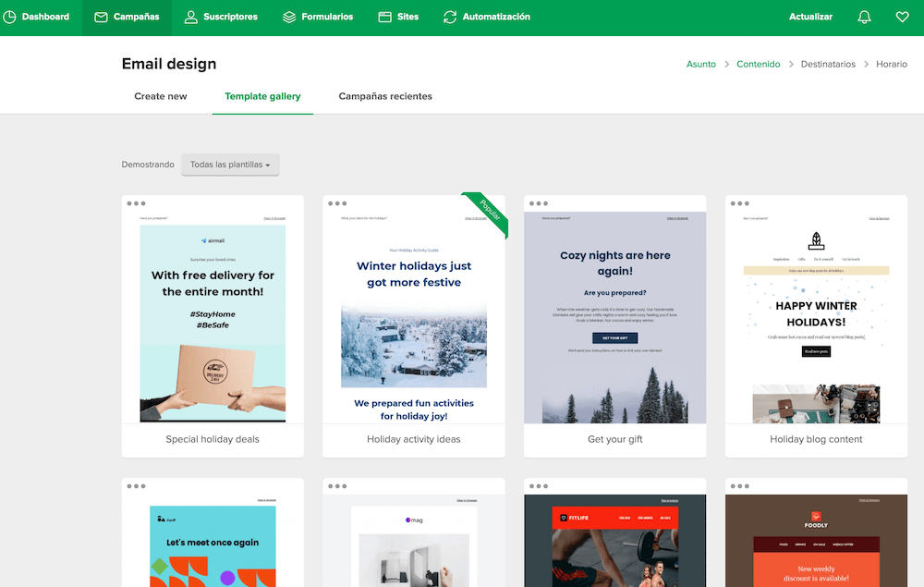The height and width of the screenshot is (587, 924).
Task: Switch to the Create new tab
Action: [x=160, y=96]
